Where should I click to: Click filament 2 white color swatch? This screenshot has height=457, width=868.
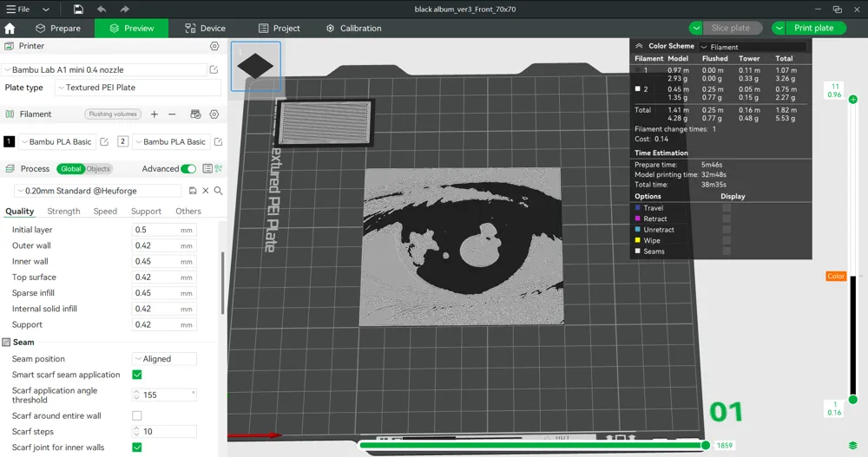[x=123, y=141]
